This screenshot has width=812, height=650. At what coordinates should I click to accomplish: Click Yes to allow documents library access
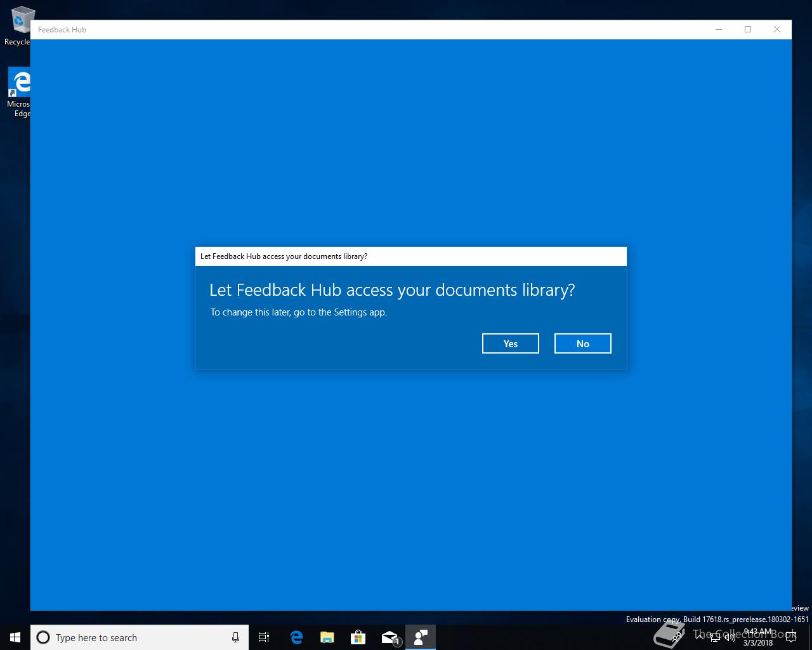pyautogui.click(x=511, y=343)
